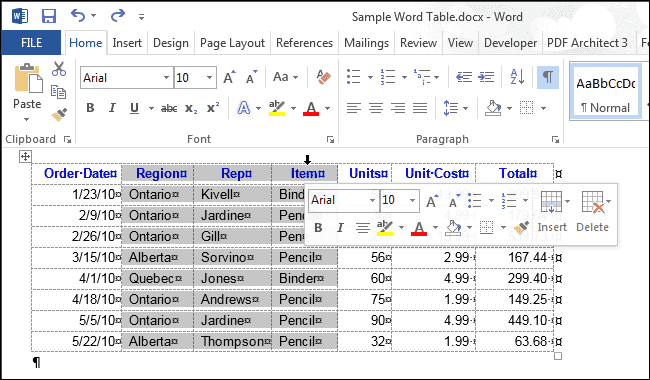Switch to the Design tab
650x380 pixels.
point(171,43)
